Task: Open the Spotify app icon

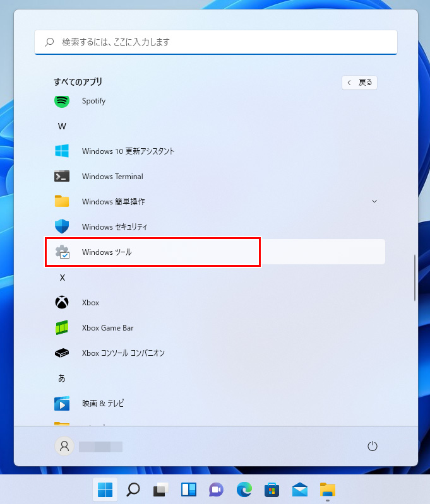Action: (62, 102)
